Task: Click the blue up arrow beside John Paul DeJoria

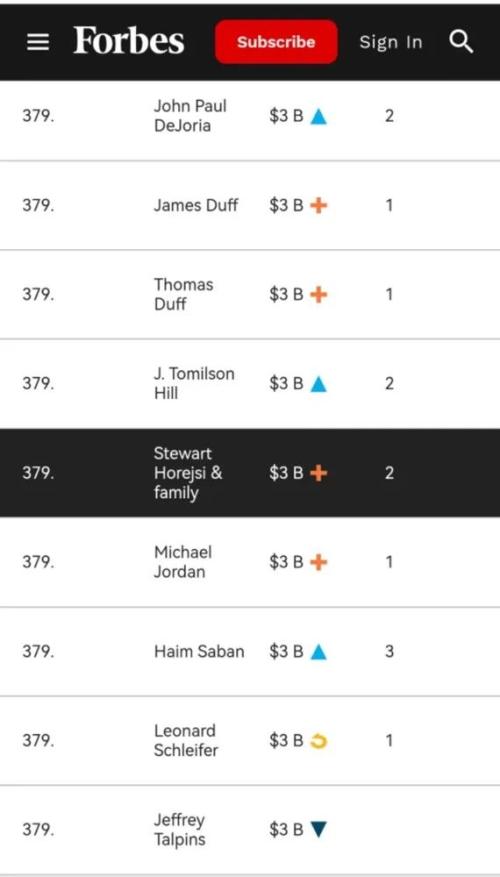Action: click(318, 116)
